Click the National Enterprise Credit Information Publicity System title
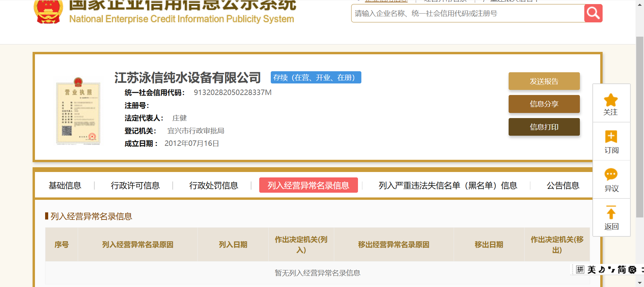Image resolution: width=644 pixels, height=287 pixels. click(182, 19)
